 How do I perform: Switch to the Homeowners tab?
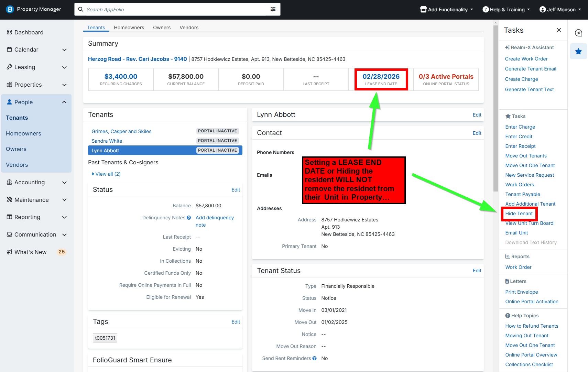point(129,28)
